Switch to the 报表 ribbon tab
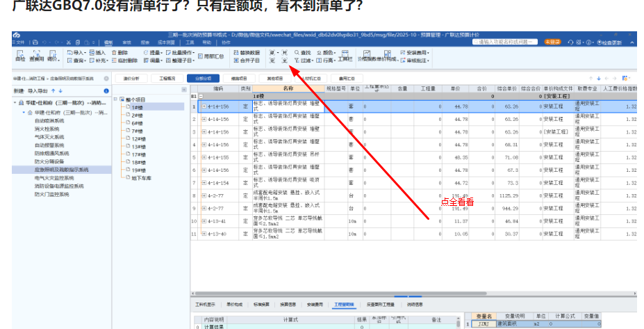The width and height of the screenshot is (644, 329). tap(145, 42)
